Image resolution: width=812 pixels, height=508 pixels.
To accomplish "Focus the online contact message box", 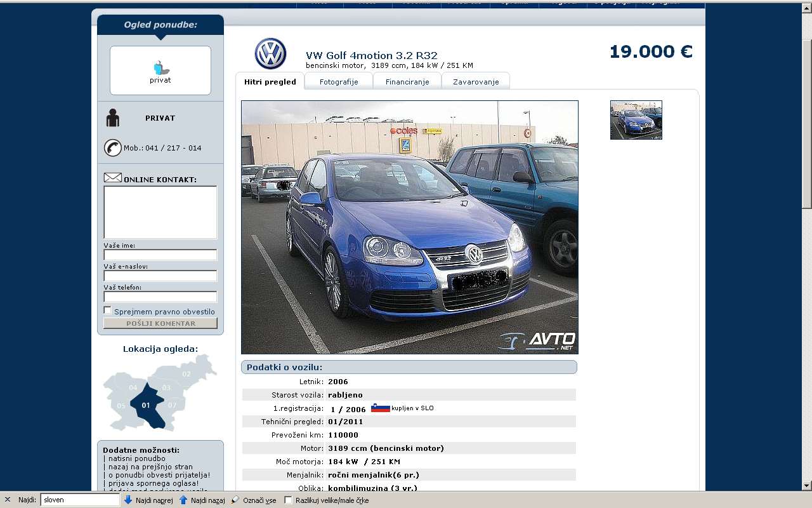I will (x=160, y=212).
